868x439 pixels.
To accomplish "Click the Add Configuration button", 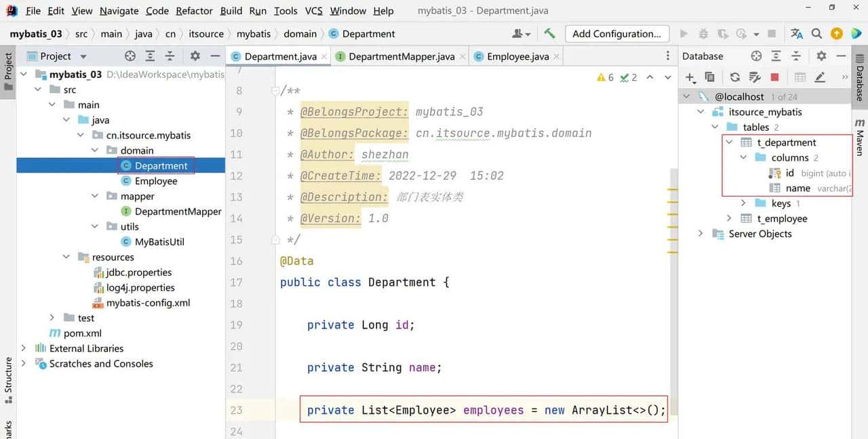I will [616, 33].
